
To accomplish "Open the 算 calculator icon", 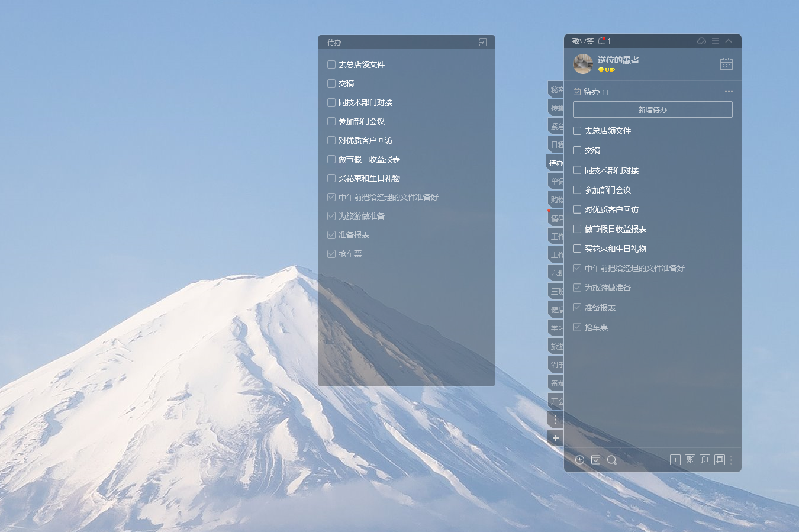I will click(x=720, y=460).
